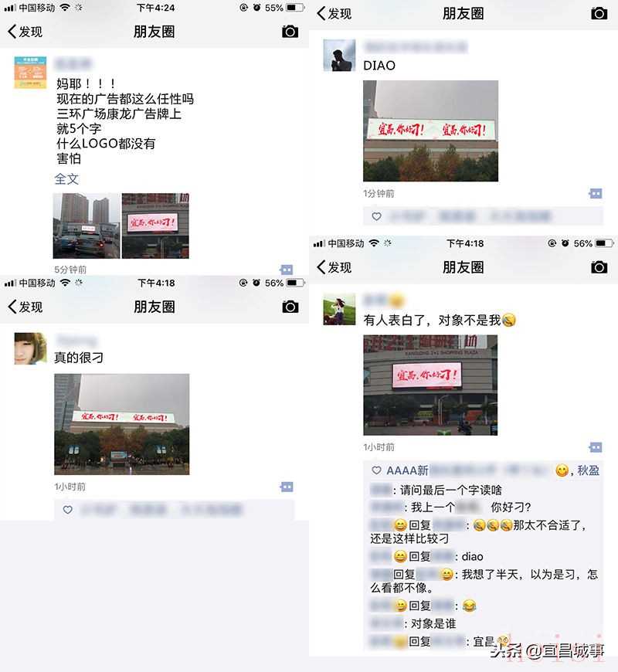Tap the camera icon in lower-right Moments header
Viewport: 618px width, 672px height.
click(599, 267)
